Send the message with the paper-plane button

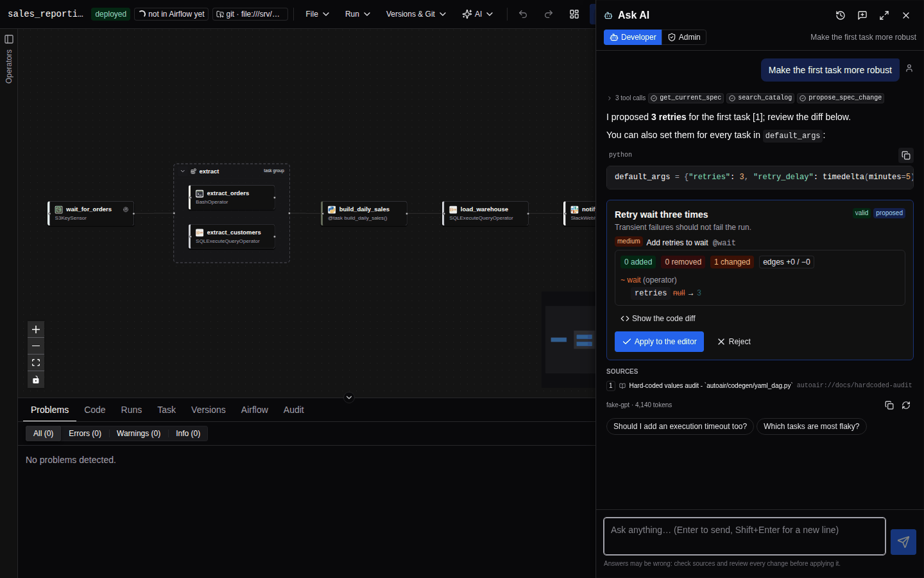[903, 542]
